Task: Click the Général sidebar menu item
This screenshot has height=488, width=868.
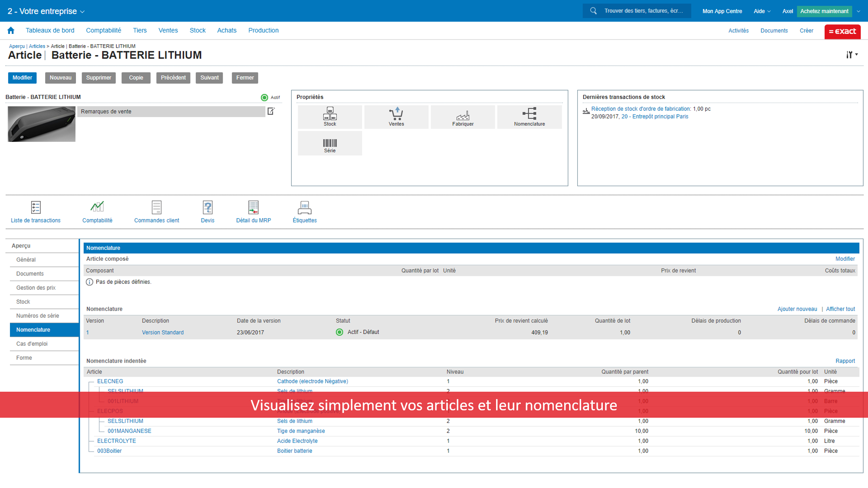Action: (42, 259)
